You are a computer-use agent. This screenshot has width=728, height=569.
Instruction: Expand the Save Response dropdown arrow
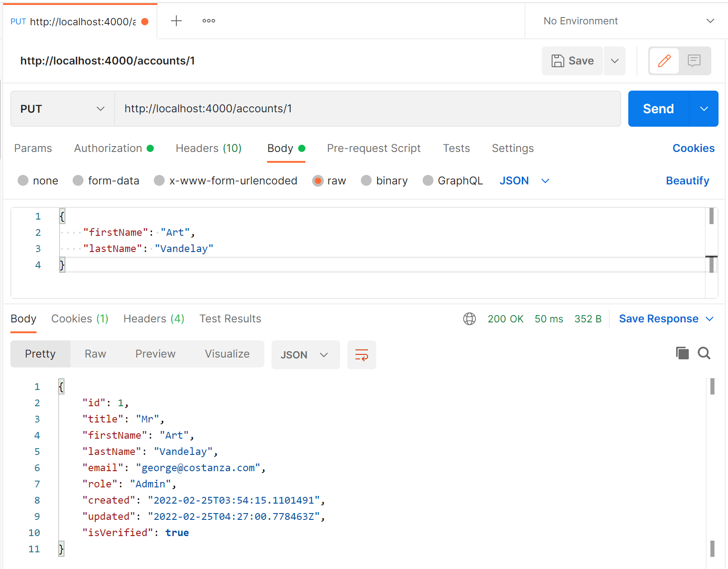[x=710, y=319]
